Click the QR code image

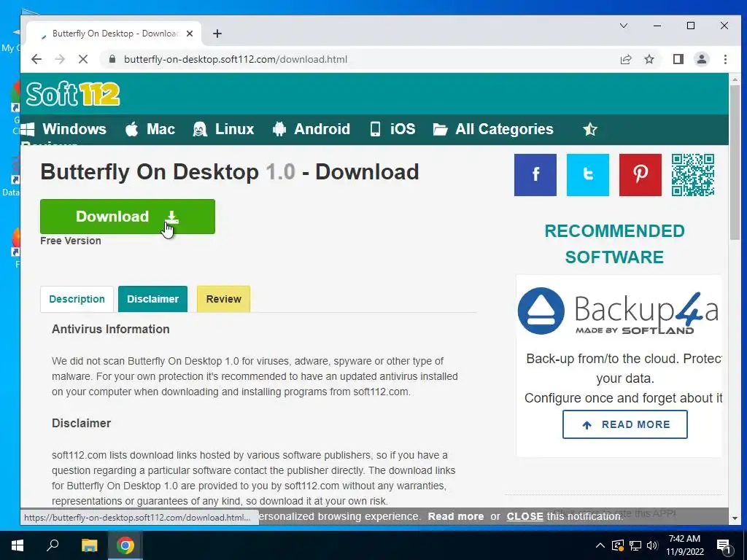693,175
